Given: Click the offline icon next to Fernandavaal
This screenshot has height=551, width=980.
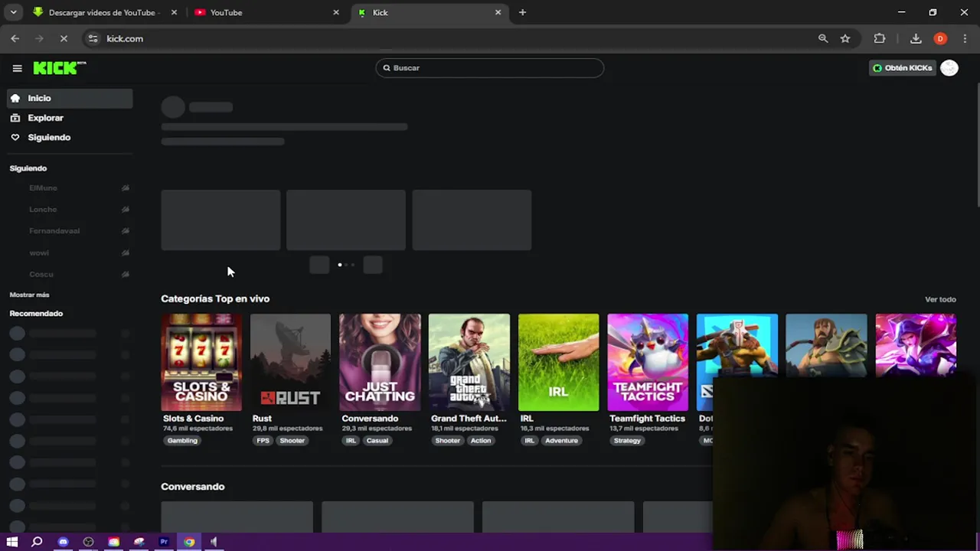Looking at the screenshot, I should click(x=125, y=230).
